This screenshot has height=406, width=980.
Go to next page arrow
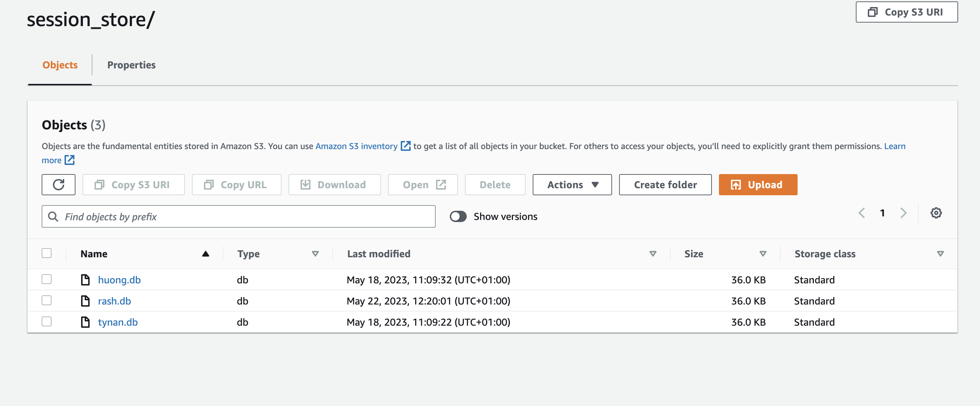(x=903, y=213)
